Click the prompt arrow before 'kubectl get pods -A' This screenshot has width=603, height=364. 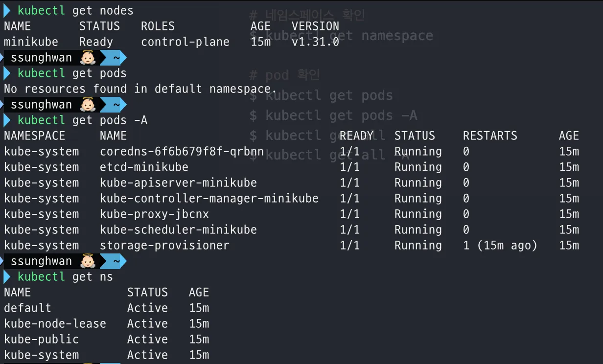tap(7, 120)
